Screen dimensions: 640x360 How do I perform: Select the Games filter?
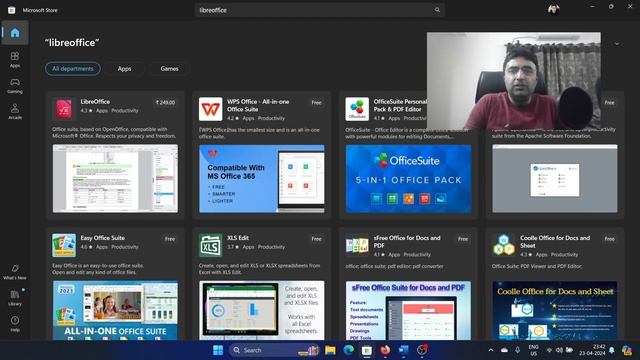[x=169, y=69]
